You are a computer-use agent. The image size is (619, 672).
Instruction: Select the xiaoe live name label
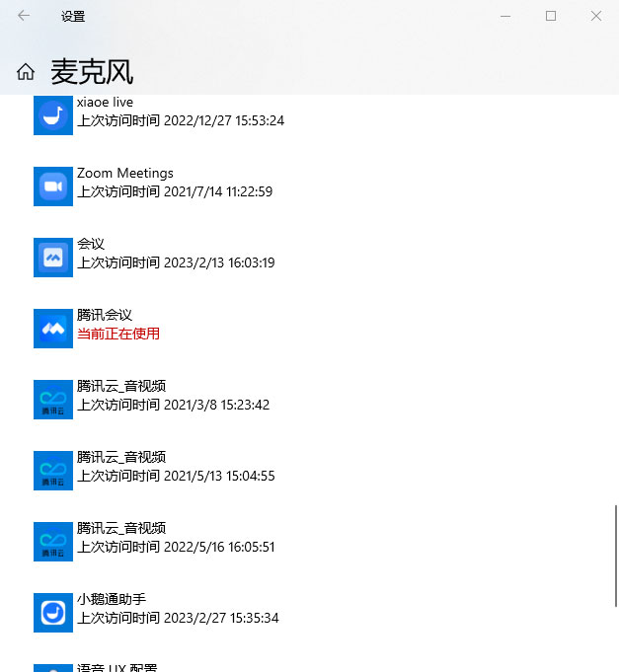(105, 103)
